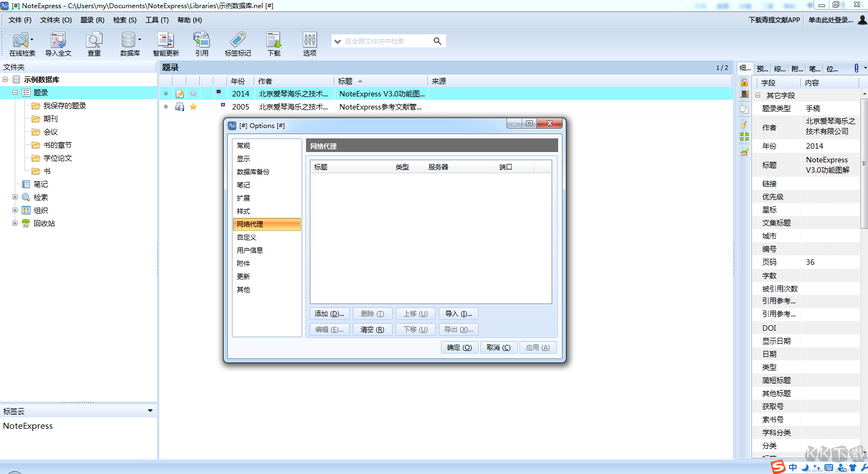This screenshot has height=474, width=868.
Task: Click the door exit icon in details sidebar
Action: pyautogui.click(x=744, y=94)
